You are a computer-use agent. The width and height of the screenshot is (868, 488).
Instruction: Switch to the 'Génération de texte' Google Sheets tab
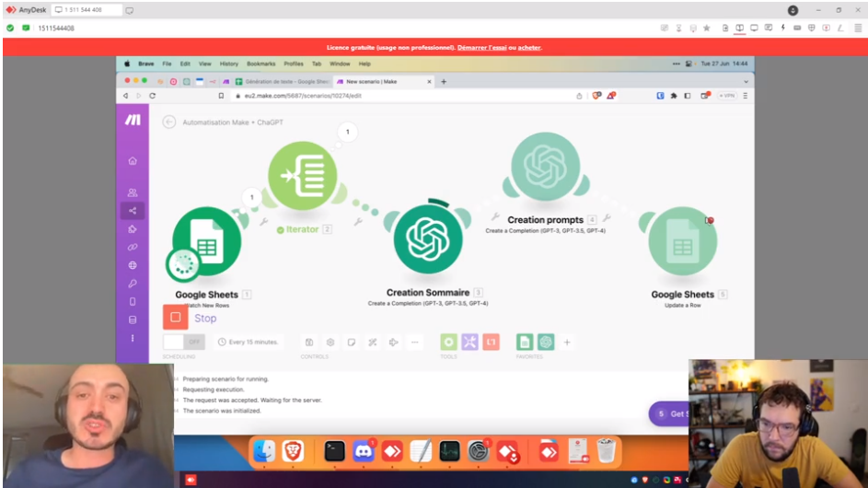click(276, 81)
